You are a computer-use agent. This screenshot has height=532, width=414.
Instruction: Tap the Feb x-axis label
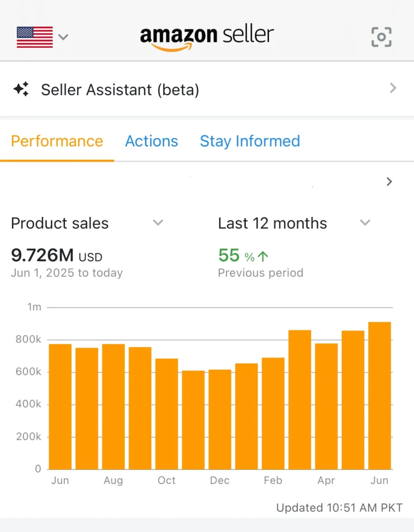273,480
